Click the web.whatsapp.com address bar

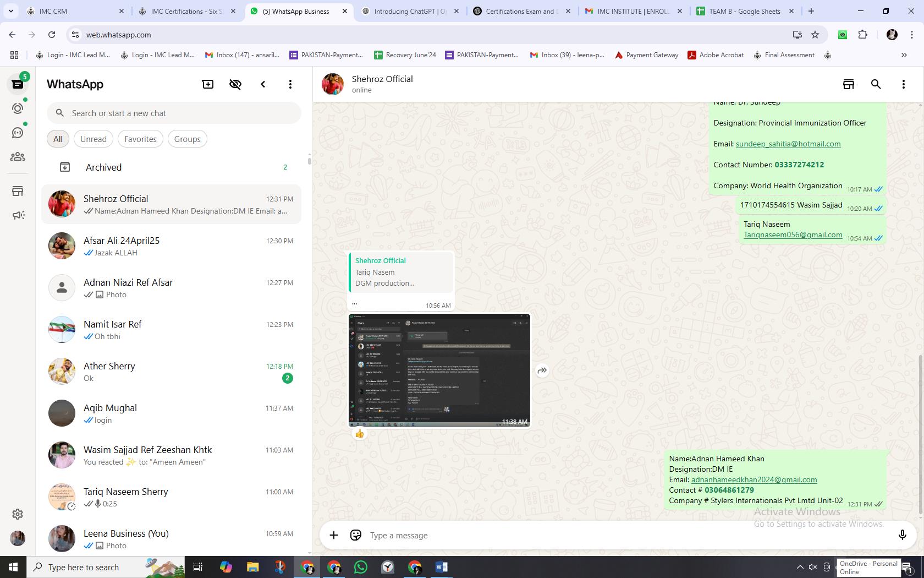point(429,35)
